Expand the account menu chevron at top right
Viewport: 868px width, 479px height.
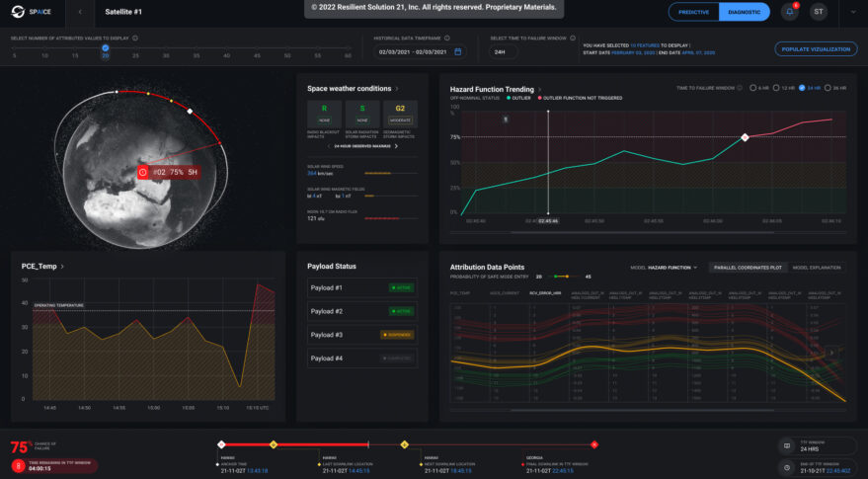coord(853,12)
